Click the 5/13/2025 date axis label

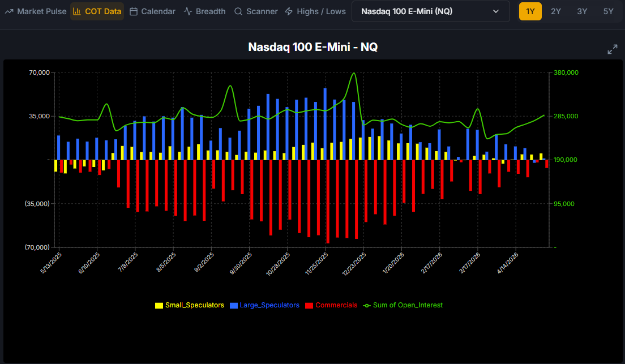click(51, 263)
